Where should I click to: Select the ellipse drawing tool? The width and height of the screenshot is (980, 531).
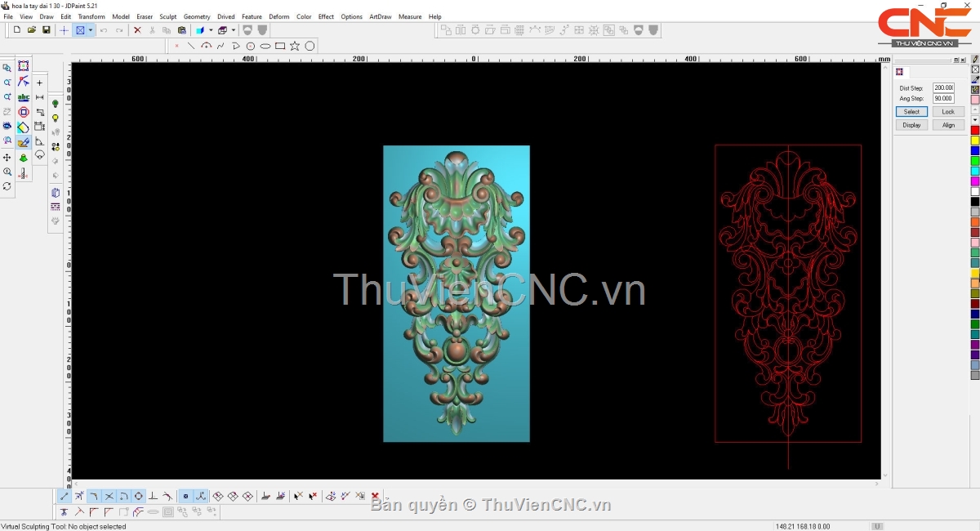265,46
